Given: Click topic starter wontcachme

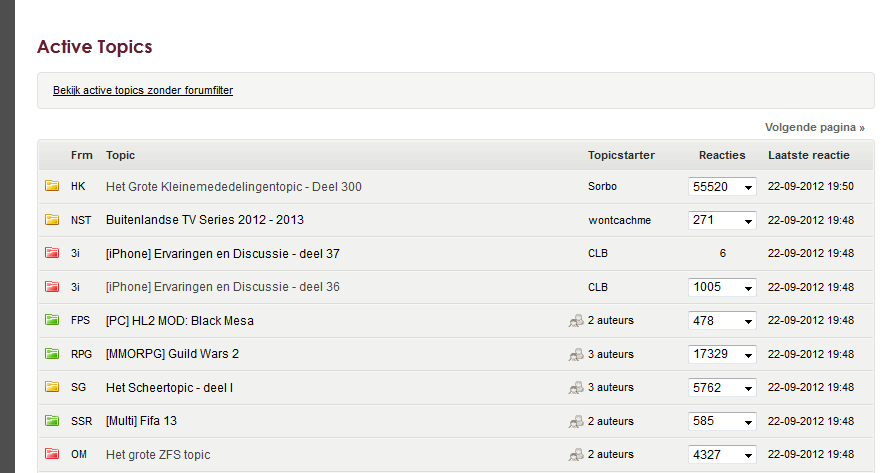Looking at the screenshot, I should pyautogui.click(x=619, y=220).
